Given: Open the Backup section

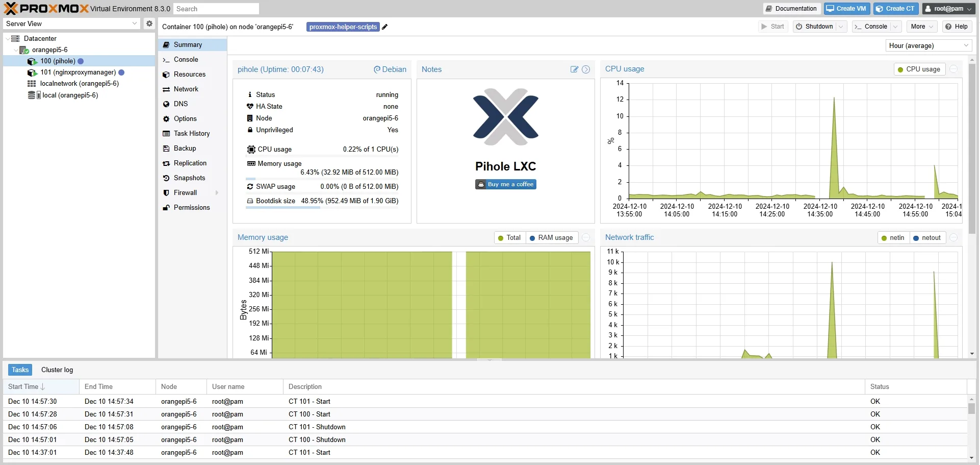Looking at the screenshot, I should click(x=193, y=149).
